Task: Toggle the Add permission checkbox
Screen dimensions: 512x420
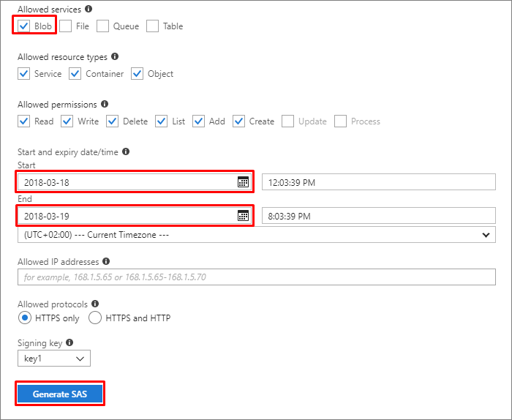Action: tap(198, 121)
